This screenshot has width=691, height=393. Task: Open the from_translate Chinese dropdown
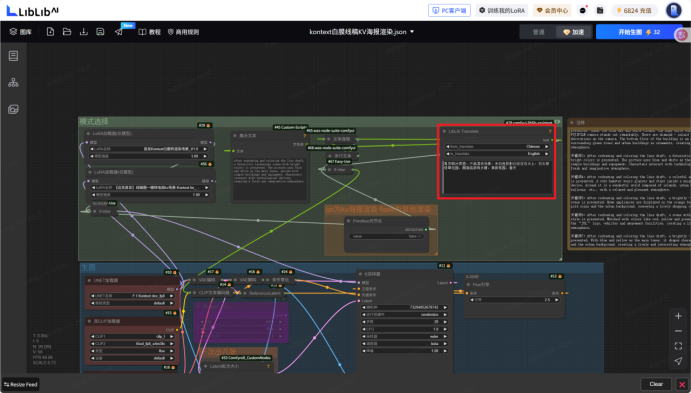coord(497,146)
